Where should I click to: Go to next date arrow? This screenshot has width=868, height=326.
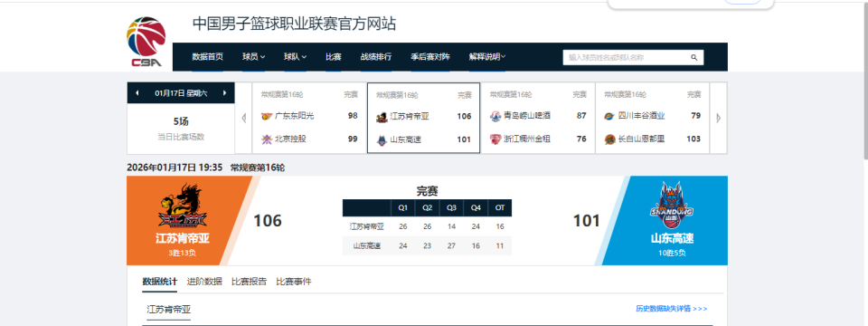tap(225, 93)
